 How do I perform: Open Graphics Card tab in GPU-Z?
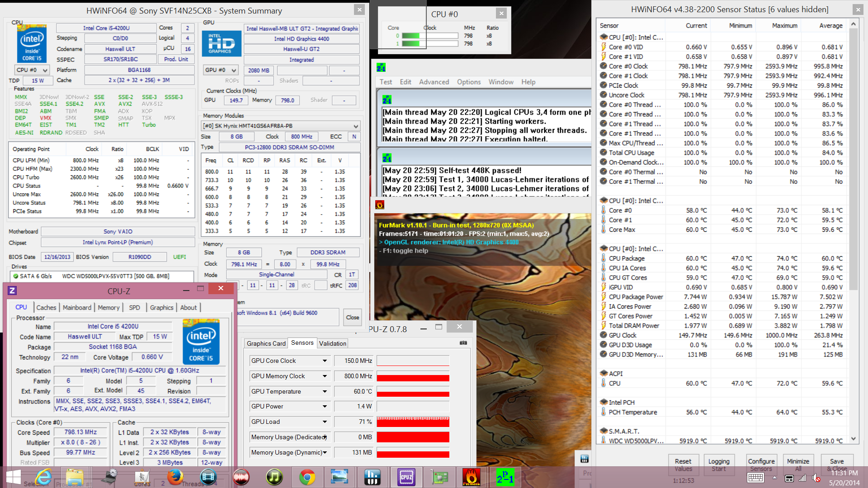coord(266,343)
